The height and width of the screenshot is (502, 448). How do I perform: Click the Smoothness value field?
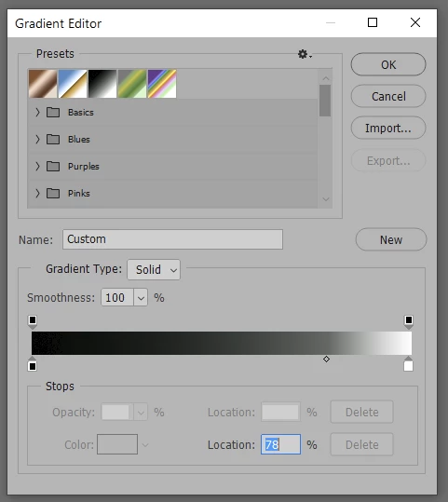pyautogui.click(x=117, y=297)
